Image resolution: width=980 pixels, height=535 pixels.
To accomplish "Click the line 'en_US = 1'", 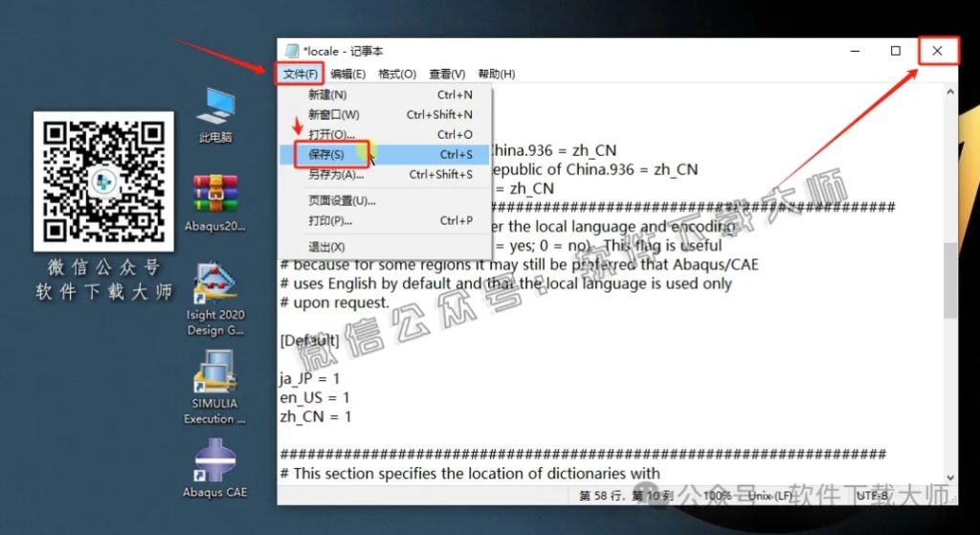I will tap(315, 397).
